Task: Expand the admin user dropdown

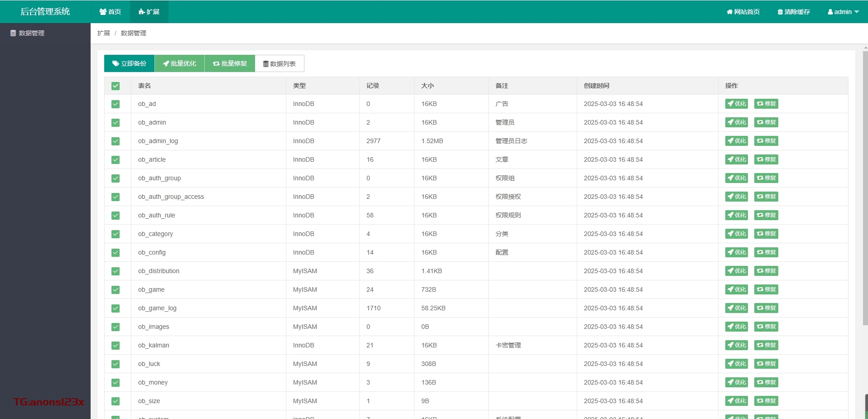Action: [843, 12]
